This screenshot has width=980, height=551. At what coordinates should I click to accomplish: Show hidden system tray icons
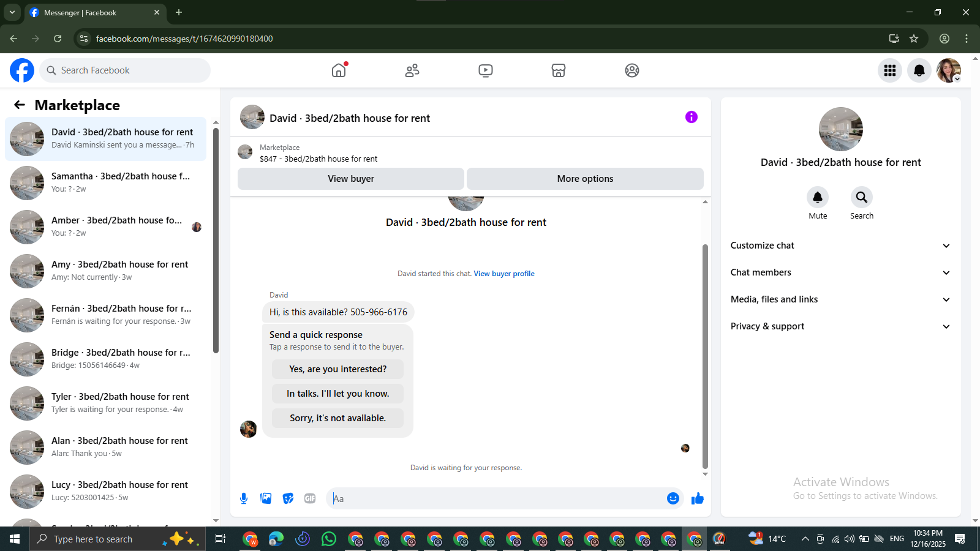[805, 539]
